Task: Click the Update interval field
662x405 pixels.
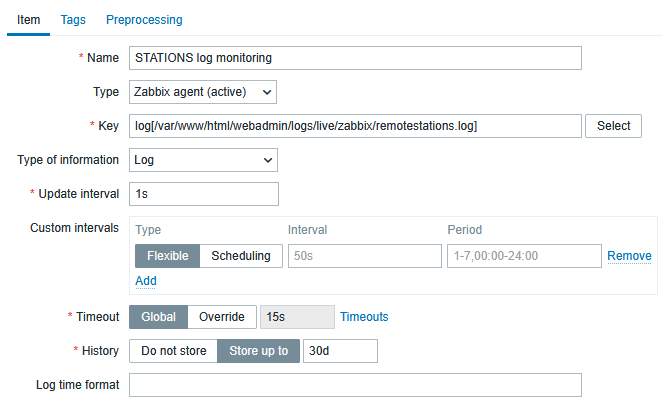Action: click(203, 194)
